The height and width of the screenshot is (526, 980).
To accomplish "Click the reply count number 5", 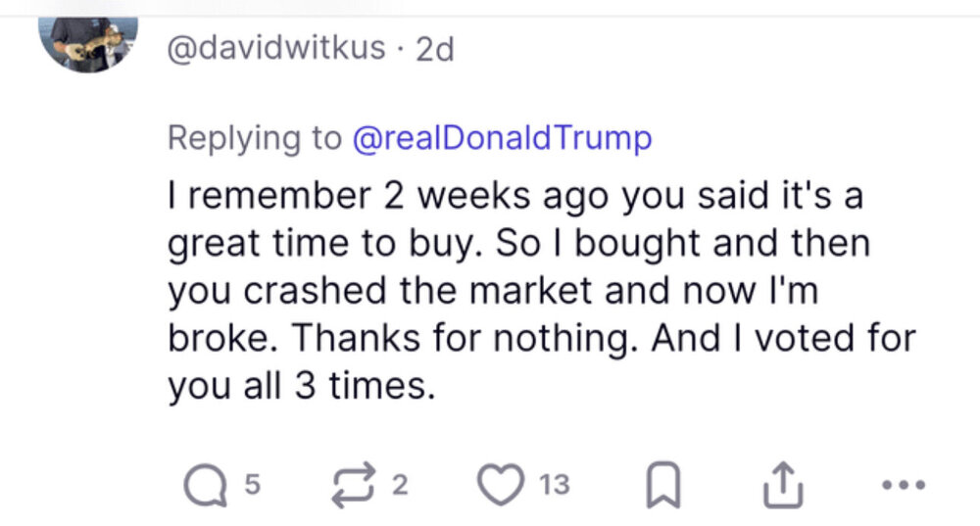I will (251, 483).
